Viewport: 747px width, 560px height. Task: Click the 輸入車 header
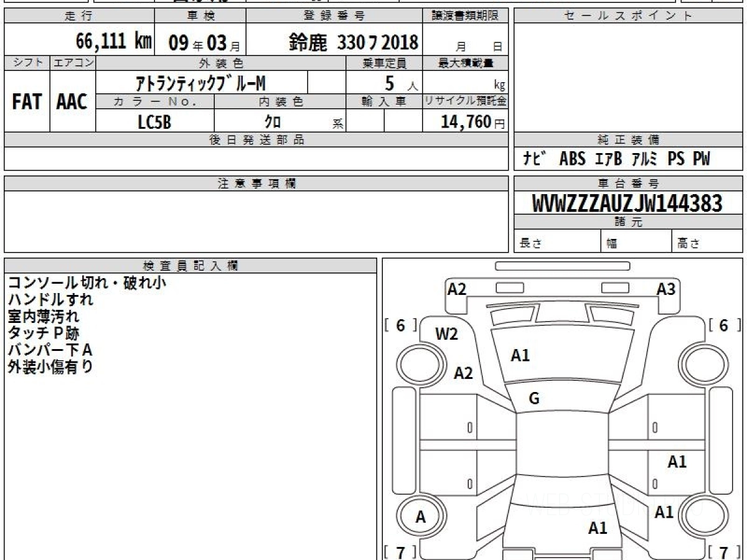point(384,101)
